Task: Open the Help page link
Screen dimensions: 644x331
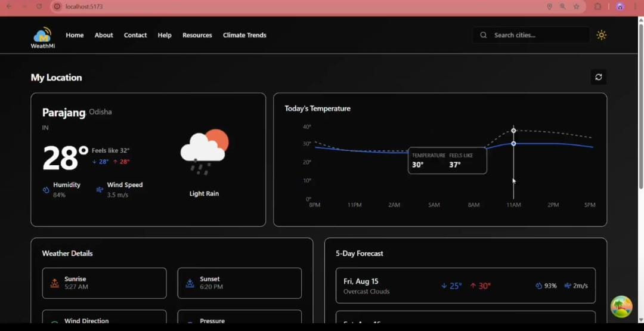Action: (x=165, y=35)
